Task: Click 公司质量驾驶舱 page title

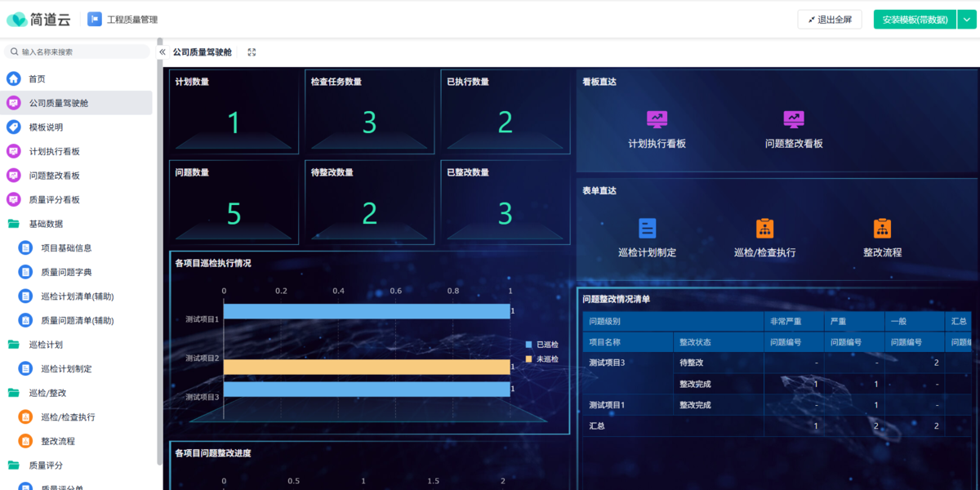Action: tap(202, 52)
